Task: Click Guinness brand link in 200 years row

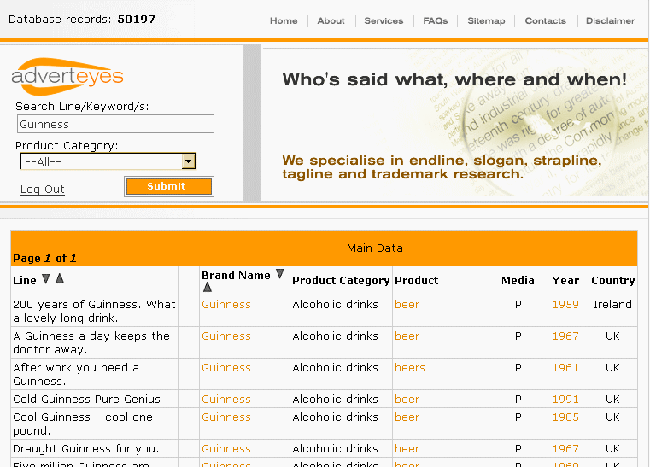Action: 226,305
